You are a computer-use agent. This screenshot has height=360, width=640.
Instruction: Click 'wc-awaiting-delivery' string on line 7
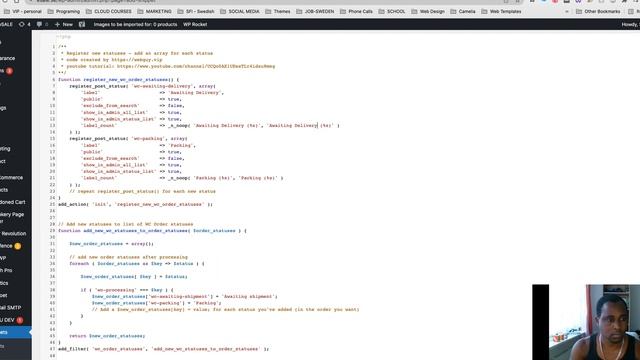pos(162,86)
